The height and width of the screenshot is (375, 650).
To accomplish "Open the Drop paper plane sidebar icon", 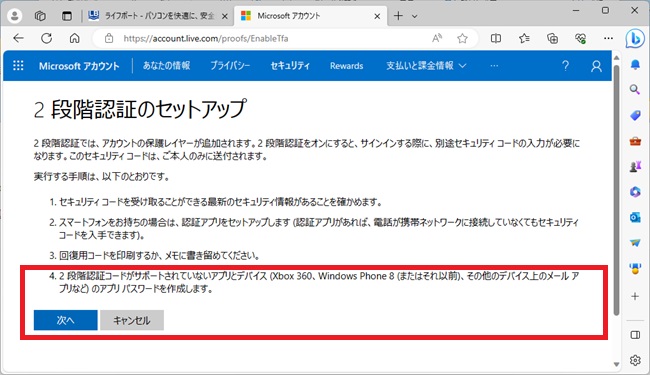I will tap(635, 243).
